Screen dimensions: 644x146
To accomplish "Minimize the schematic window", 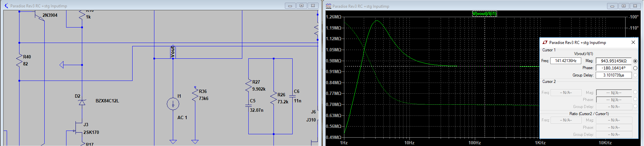I will click(x=290, y=6).
